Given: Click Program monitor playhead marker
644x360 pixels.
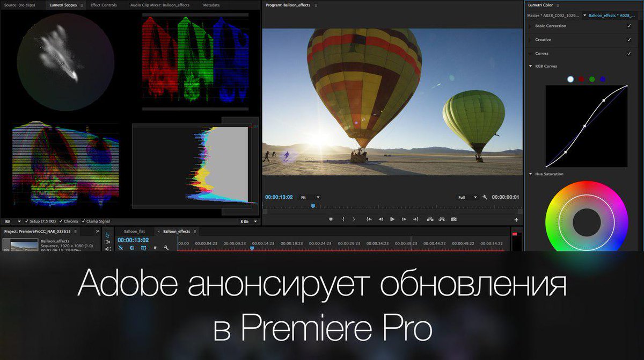Looking at the screenshot, I should point(313,206).
